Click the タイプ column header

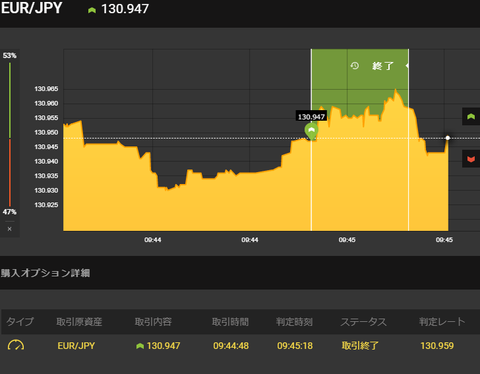pyautogui.click(x=20, y=322)
